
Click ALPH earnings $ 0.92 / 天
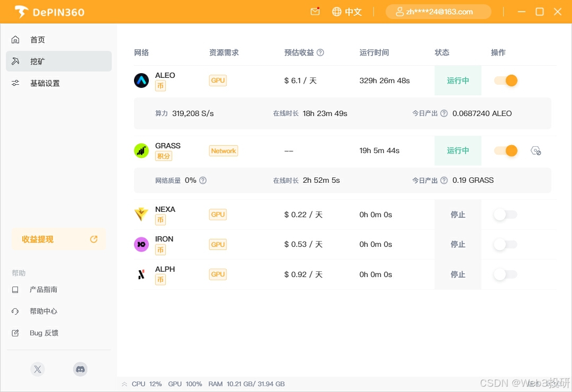pyautogui.click(x=303, y=274)
